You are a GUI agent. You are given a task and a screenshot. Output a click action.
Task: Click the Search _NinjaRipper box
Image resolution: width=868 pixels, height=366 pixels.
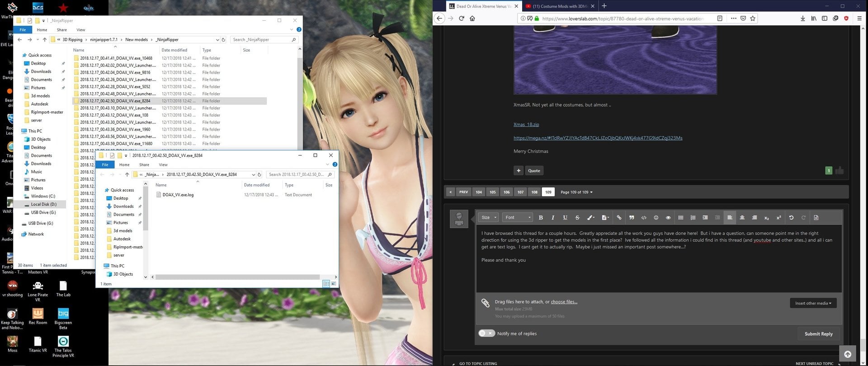pos(264,40)
